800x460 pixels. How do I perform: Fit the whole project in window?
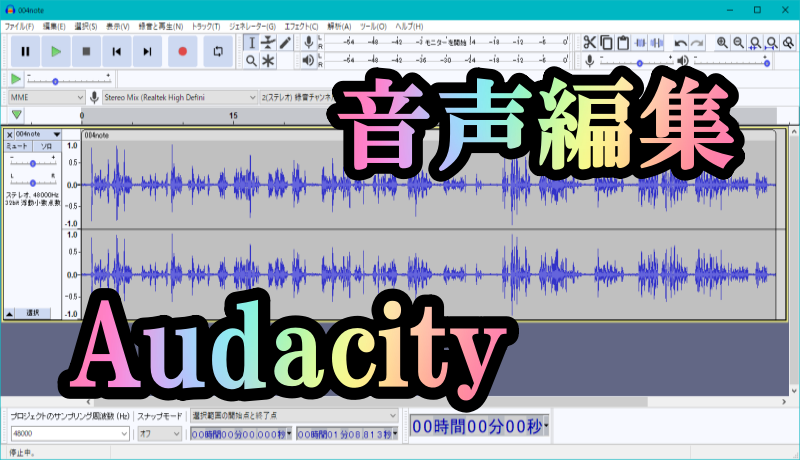[772, 42]
